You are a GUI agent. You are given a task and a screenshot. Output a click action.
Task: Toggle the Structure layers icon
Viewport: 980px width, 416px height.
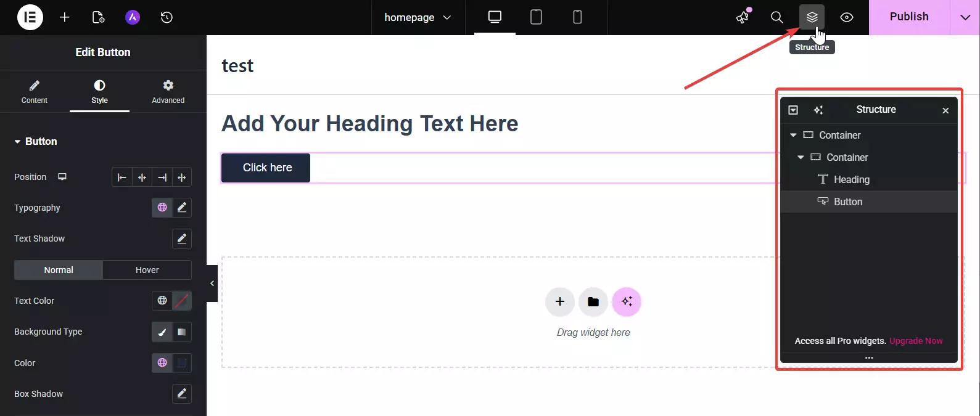[x=812, y=17]
